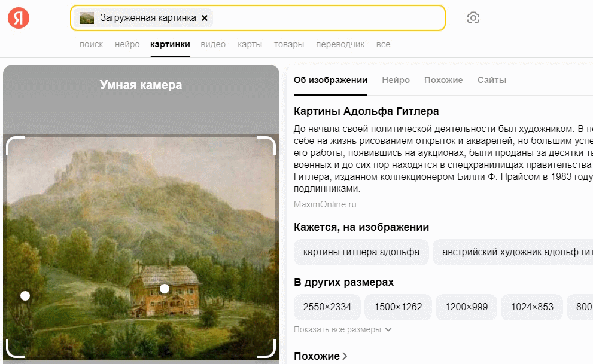This screenshot has height=364, width=593.
Task: Switch to the Сайты results tab
Action: (492, 80)
